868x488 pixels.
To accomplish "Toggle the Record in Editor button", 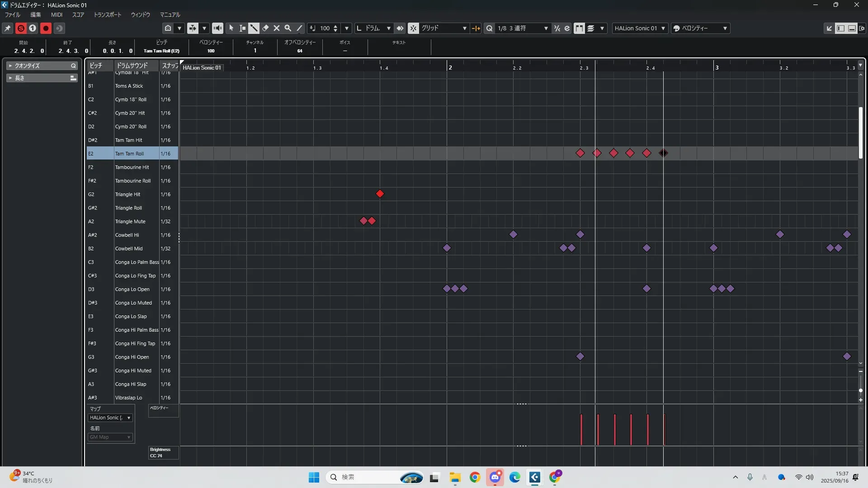I will click(46, 28).
